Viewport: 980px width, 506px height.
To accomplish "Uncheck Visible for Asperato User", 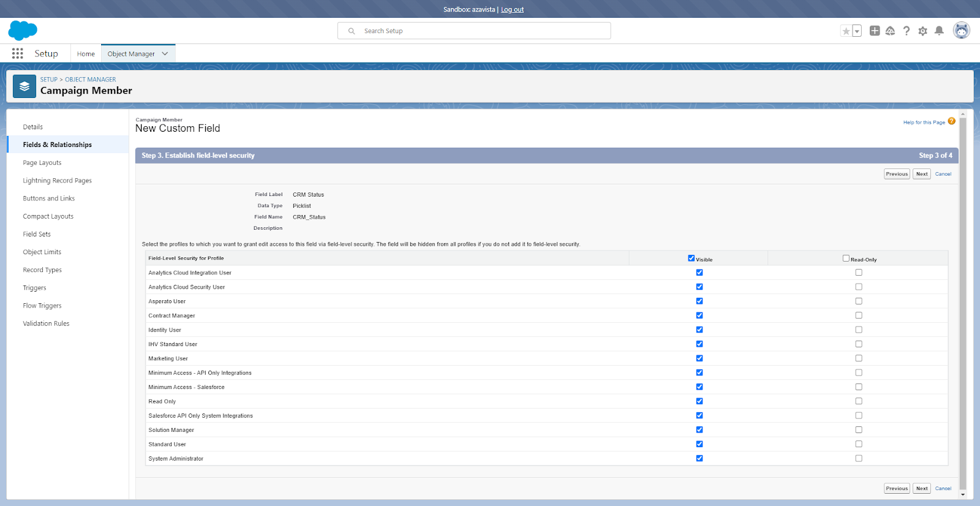I will coord(699,301).
